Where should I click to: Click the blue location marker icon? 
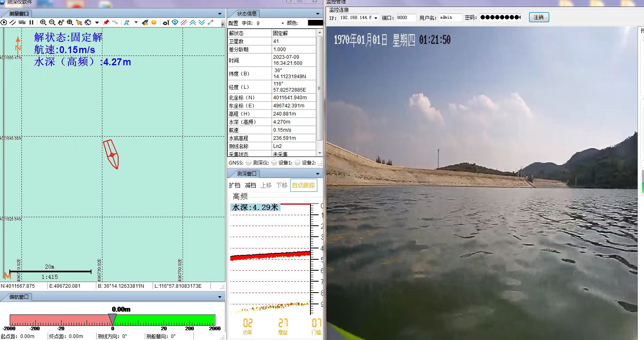[175, 23]
